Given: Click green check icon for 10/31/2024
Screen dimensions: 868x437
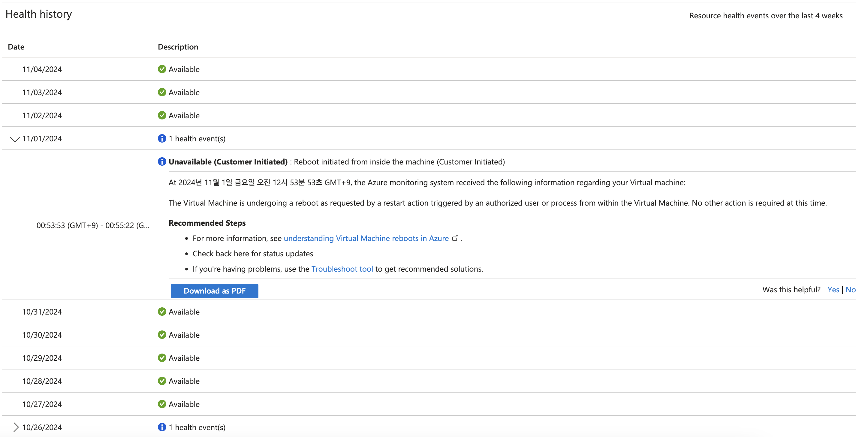Looking at the screenshot, I should click(162, 312).
